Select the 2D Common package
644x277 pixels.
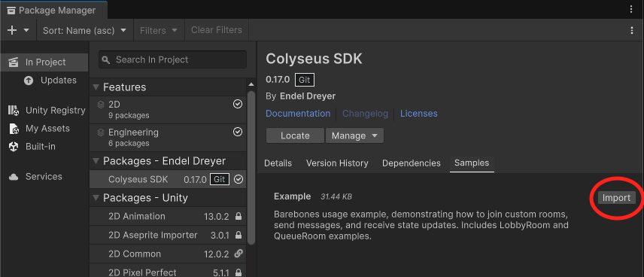pos(168,254)
